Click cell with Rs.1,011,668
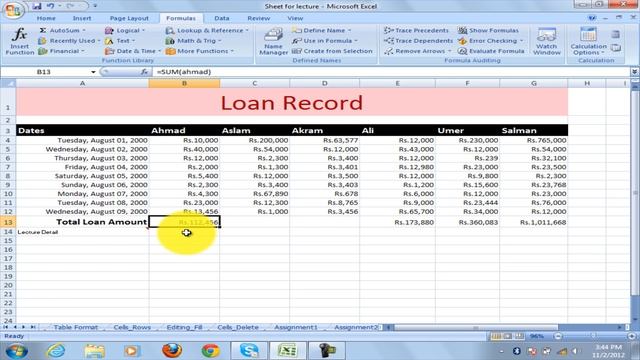Screen dimensions: 640x360 [533, 222]
